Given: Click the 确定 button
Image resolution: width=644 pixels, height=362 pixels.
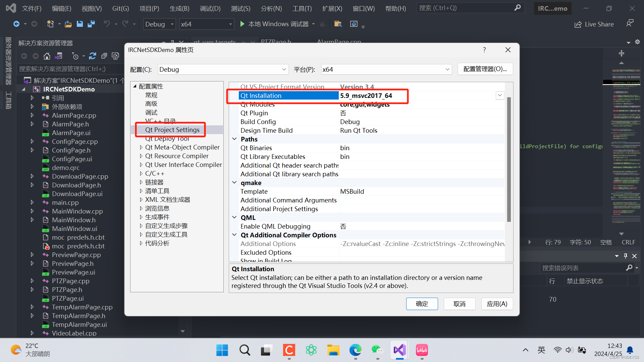Looking at the screenshot, I should (x=422, y=304).
